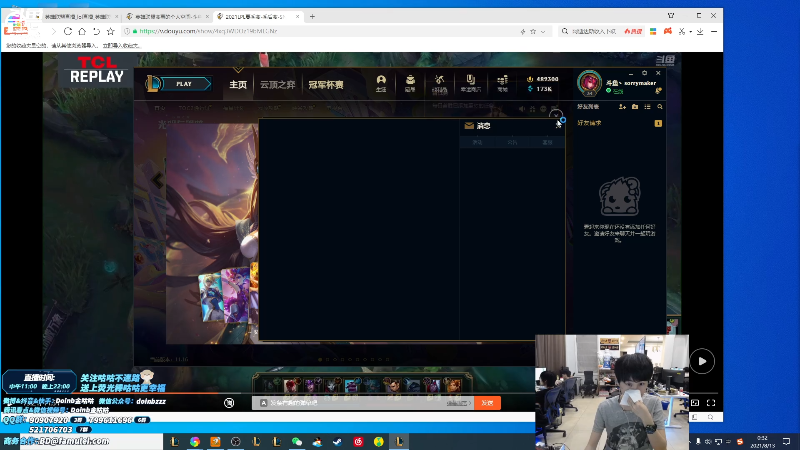Viewport: 800px width, 450px height.
Task: Click the danmaku message input field
Action: [362, 403]
